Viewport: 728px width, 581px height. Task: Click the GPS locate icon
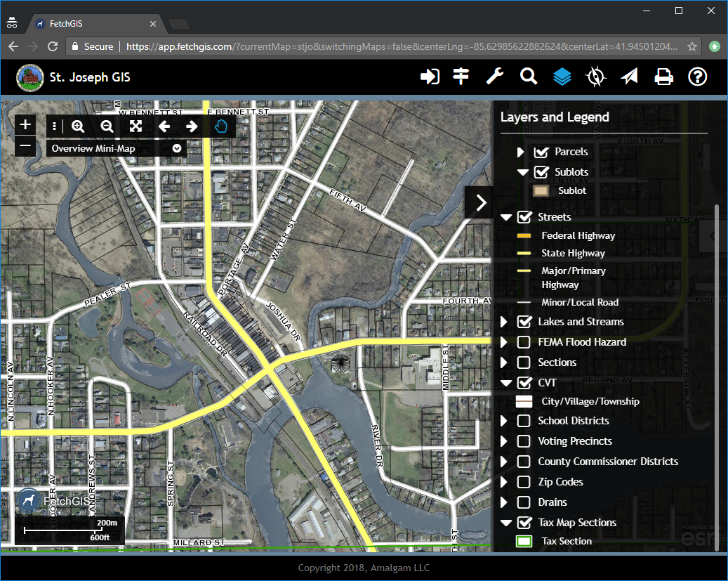click(x=596, y=77)
